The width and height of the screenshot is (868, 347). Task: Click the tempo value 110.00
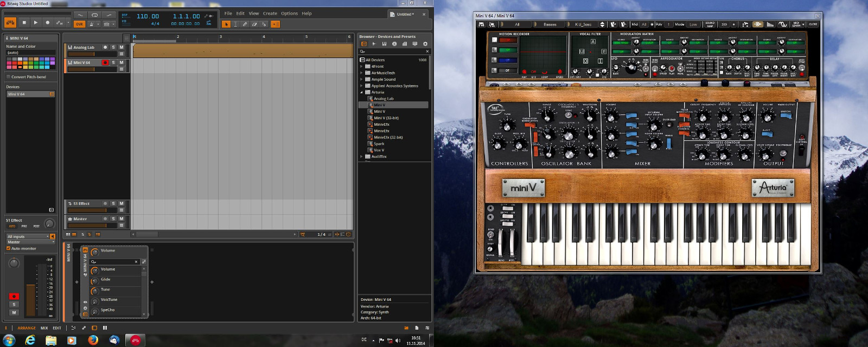point(148,16)
